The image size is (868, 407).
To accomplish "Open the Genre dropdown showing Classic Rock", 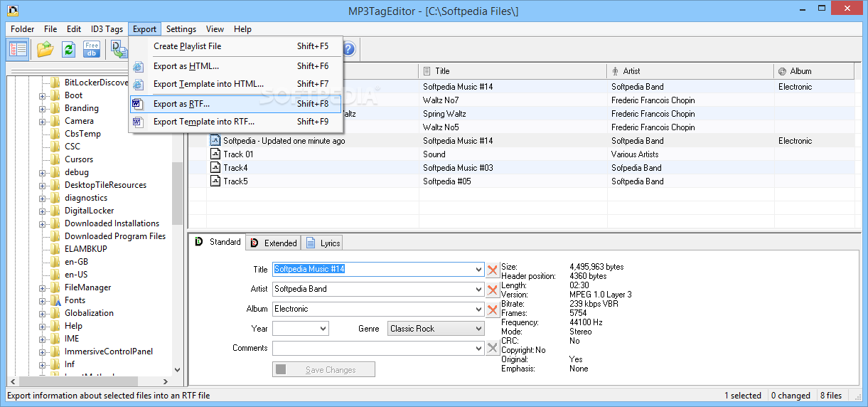I will 478,329.
